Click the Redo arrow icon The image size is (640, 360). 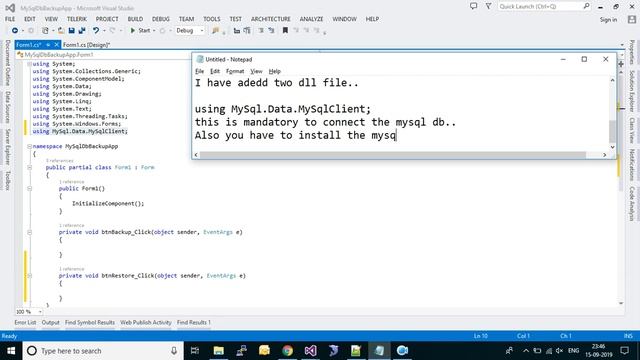coord(112,31)
